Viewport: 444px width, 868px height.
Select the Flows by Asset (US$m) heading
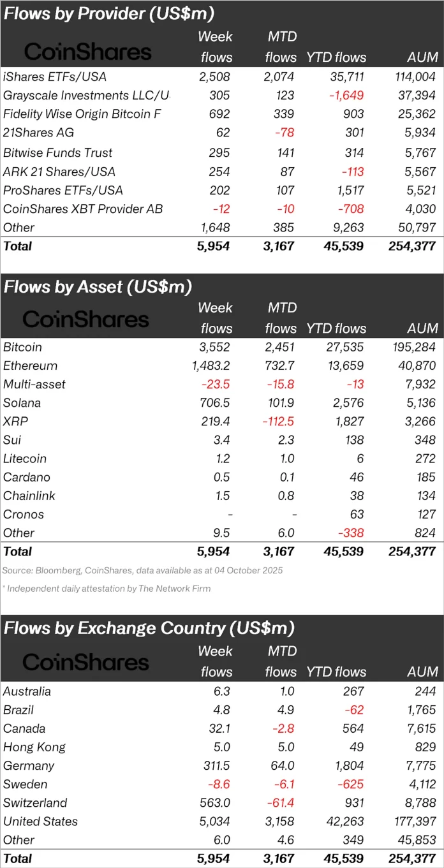[x=98, y=287]
